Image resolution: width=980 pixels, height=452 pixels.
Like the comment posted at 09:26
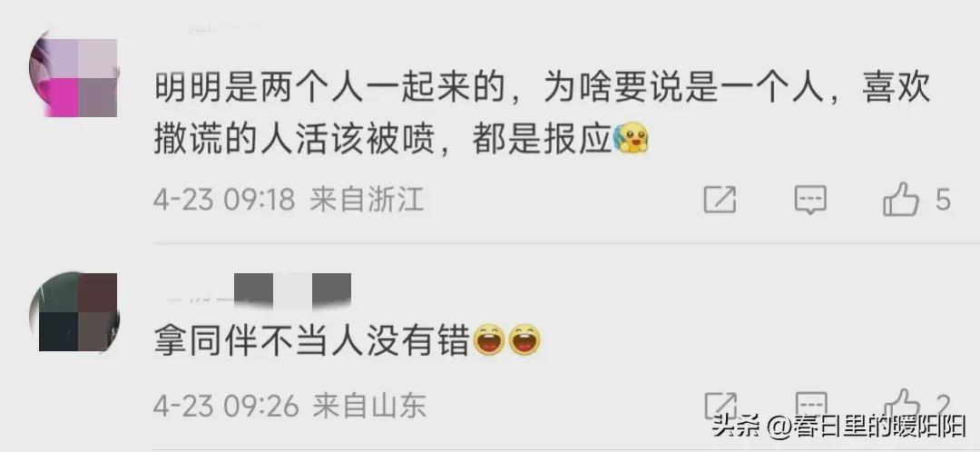click(901, 402)
